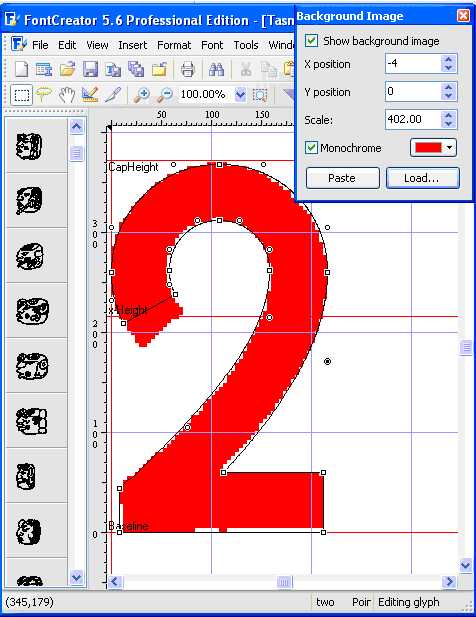Click the X position input field
Viewport: 476px width, 617px height.
click(413, 63)
